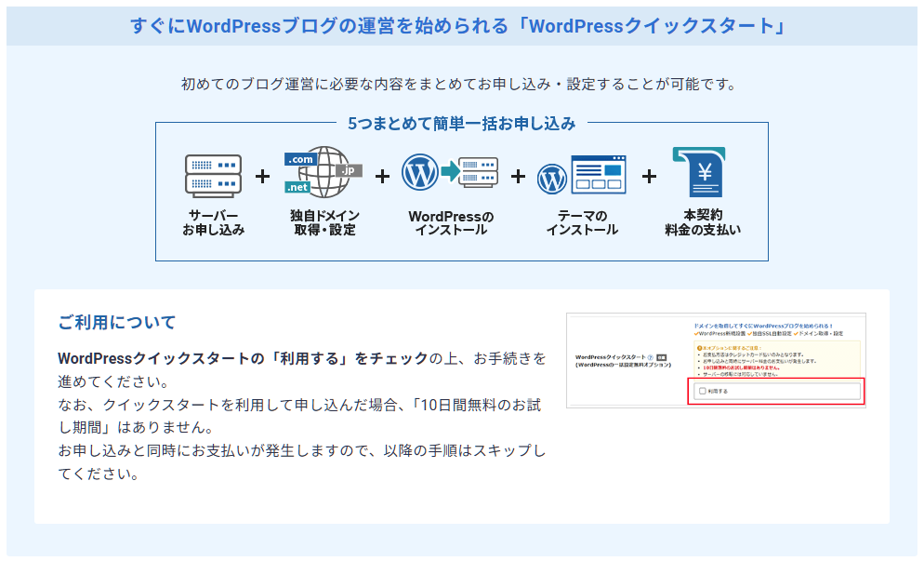Click the sentence starting お申し込みと同時にお支払いが発生
924x561 pixels.
[302, 461]
